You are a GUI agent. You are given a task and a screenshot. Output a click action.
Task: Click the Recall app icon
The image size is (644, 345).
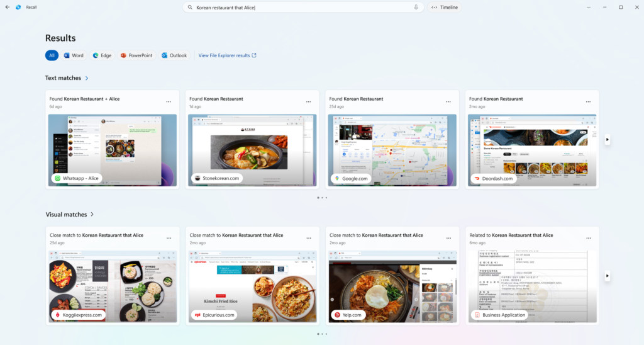tap(18, 7)
